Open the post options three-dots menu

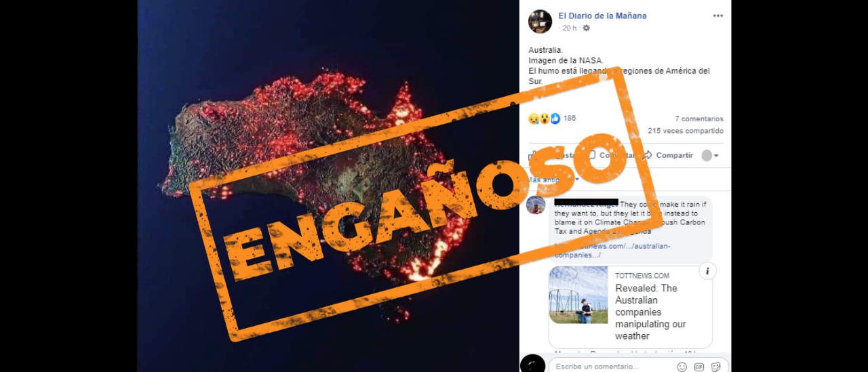[717, 16]
